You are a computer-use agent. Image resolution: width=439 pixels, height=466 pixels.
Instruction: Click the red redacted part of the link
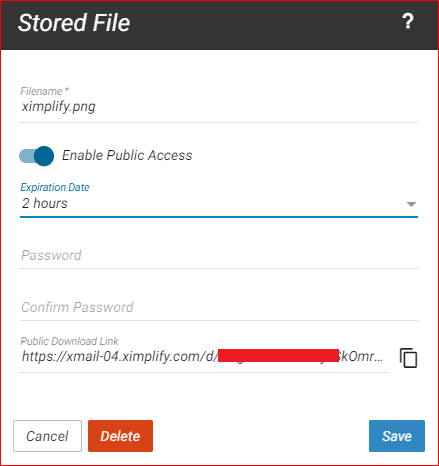[278, 355]
